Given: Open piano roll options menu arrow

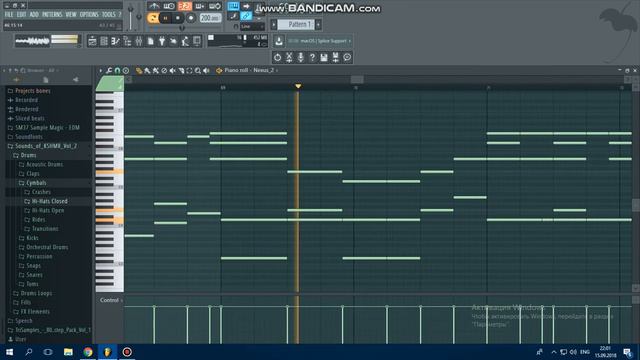Looking at the screenshot, I should (x=100, y=71).
